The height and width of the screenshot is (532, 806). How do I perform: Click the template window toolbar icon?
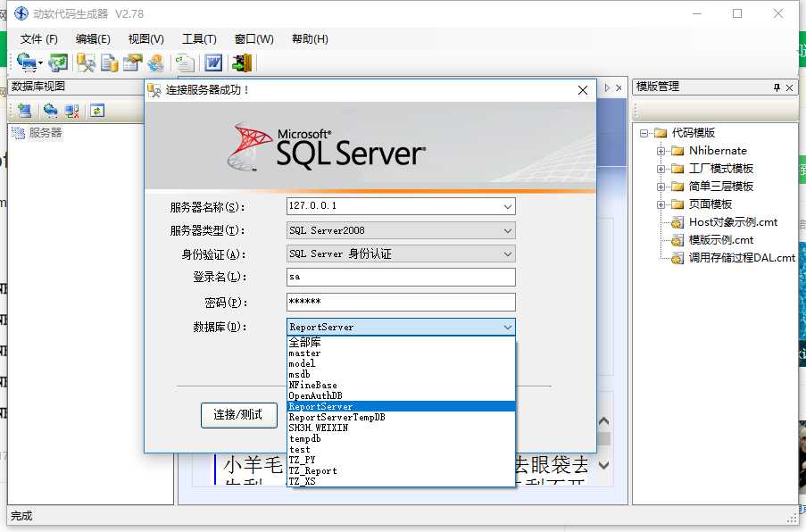tap(132, 62)
